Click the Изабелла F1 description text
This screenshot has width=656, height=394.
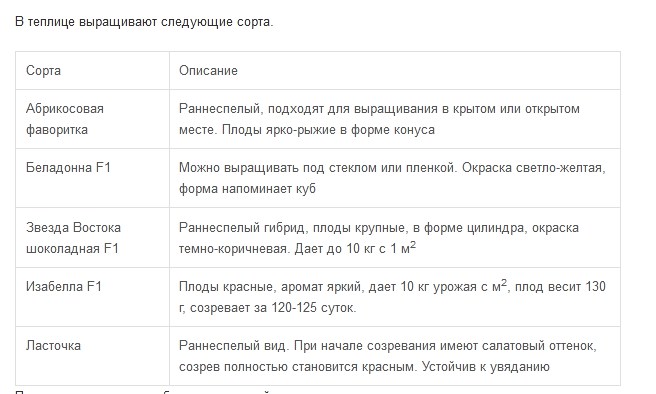coord(392,297)
